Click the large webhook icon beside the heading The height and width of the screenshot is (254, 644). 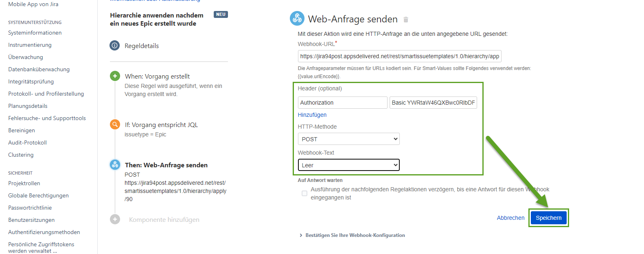(x=297, y=19)
